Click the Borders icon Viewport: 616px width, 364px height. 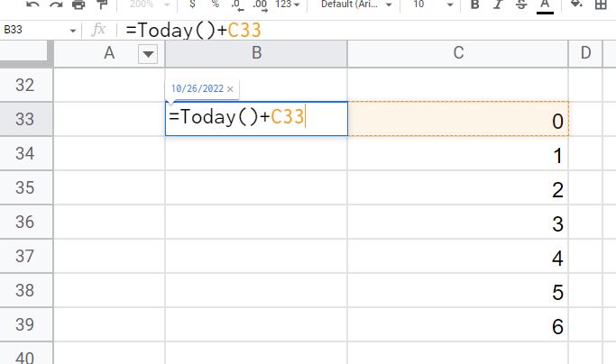pyautogui.click(x=601, y=5)
